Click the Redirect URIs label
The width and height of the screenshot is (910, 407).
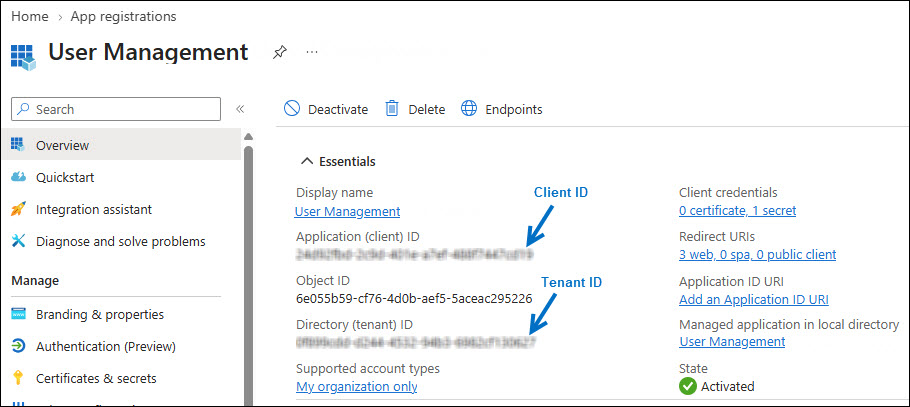click(x=717, y=236)
